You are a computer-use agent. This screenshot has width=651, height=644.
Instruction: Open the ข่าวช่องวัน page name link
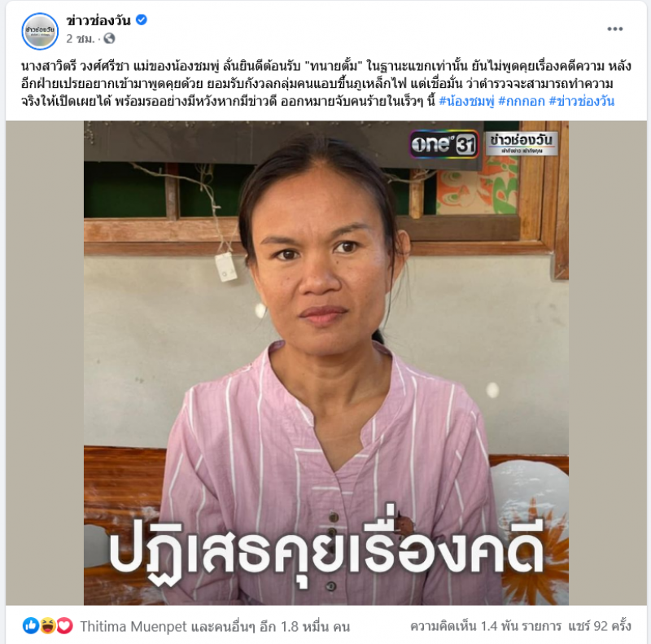tap(98, 20)
